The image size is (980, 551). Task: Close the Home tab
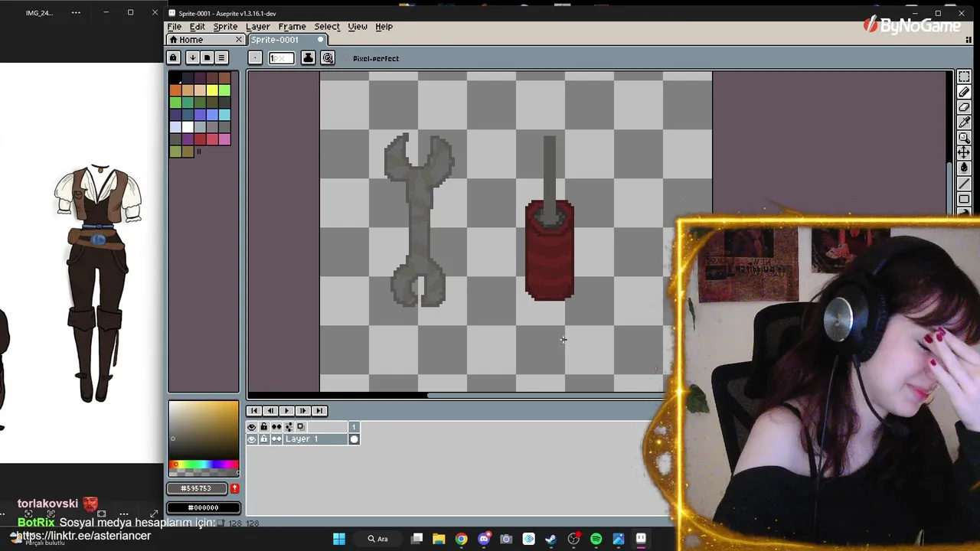click(238, 40)
